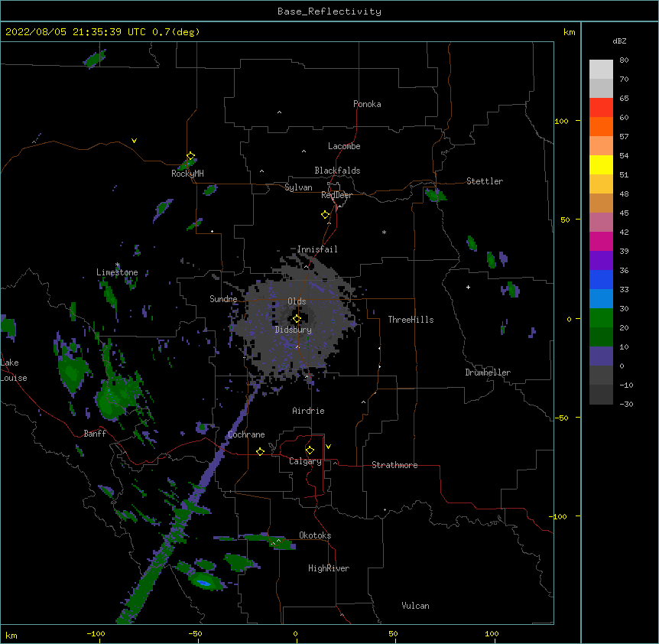Click the Didsbury label
Viewport: 659px width, 644px height.
[294, 330]
